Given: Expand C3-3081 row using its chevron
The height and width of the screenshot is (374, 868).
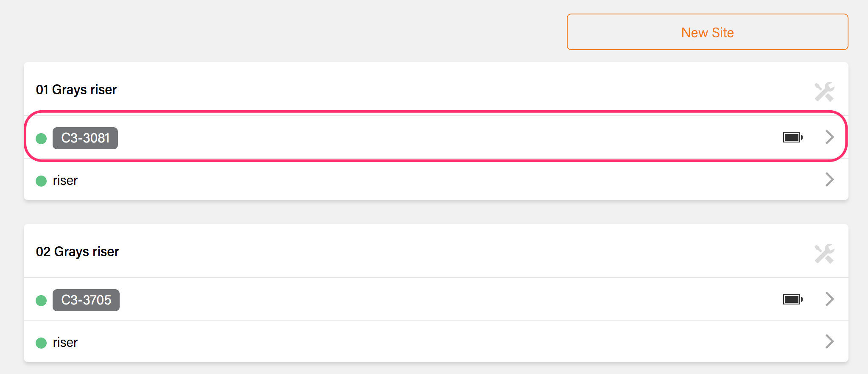Looking at the screenshot, I should point(829,137).
